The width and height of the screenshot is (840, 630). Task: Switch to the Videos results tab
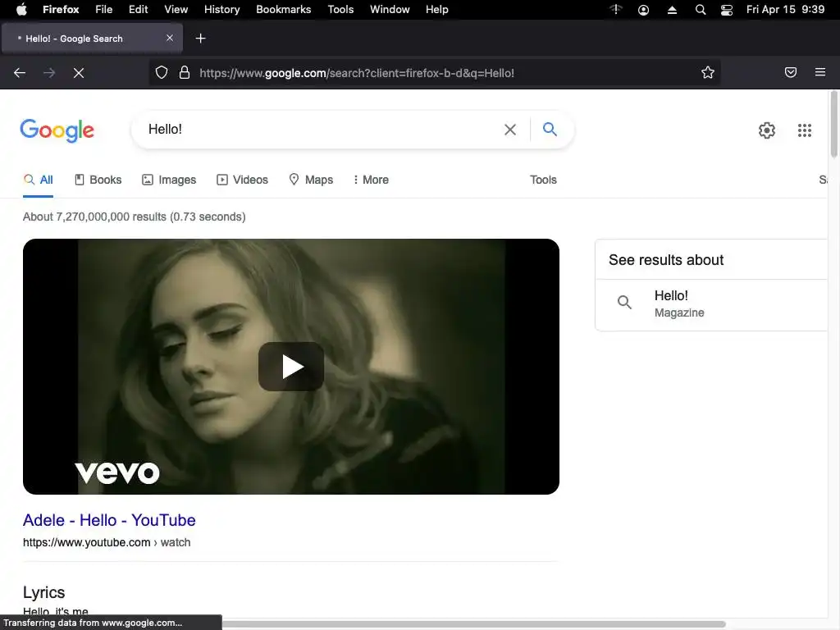(x=242, y=180)
